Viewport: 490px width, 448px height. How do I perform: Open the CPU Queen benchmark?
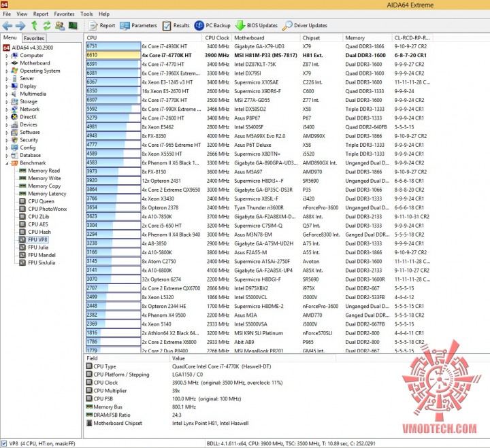tap(37, 201)
